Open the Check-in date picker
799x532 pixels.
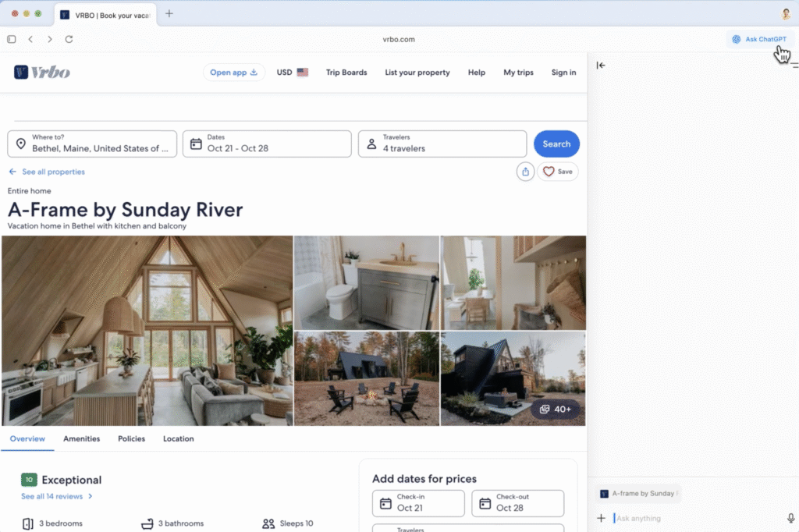pyautogui.click(x=417, y=503)
